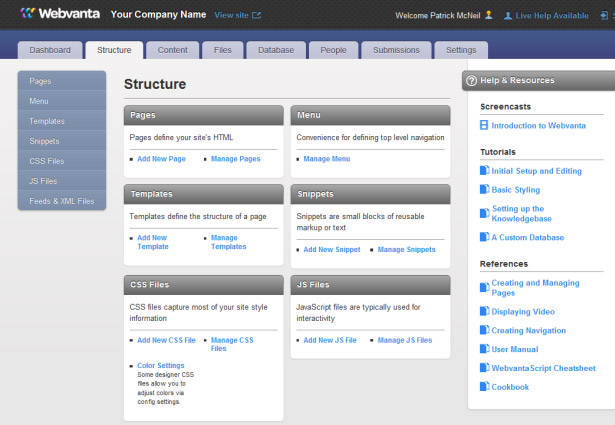Open the Introduction to Webvanta screencast link
Image resolution: width=615 pixels, height=425 pixels.
coord(539,125)
